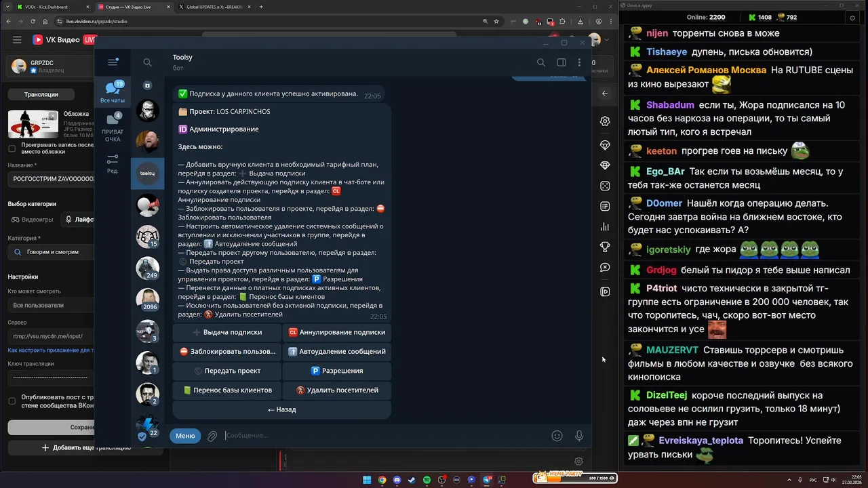The image size is (868, 488).
Task: Click the play clip icon in VK sidebar
Action: tap(605, 291)
